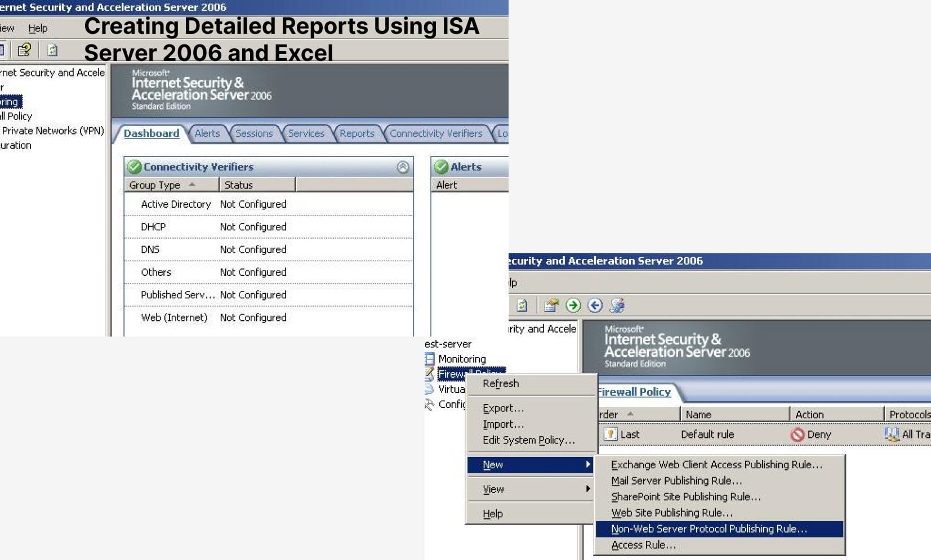The image size is (931, 560).
Task: Click the Firewall Policy pencil icon in tree
Action: pos(429,374)
